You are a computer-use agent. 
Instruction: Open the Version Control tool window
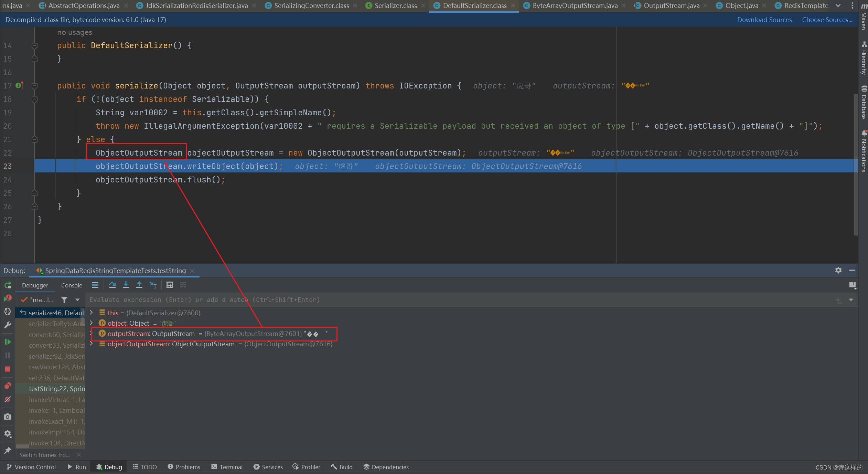click(x=31, y=467)
